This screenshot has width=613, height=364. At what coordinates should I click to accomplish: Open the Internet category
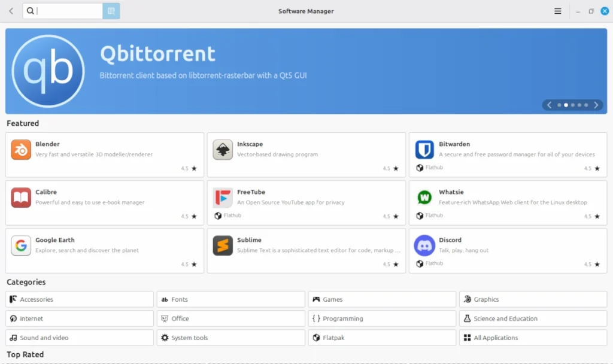[80, 318]
